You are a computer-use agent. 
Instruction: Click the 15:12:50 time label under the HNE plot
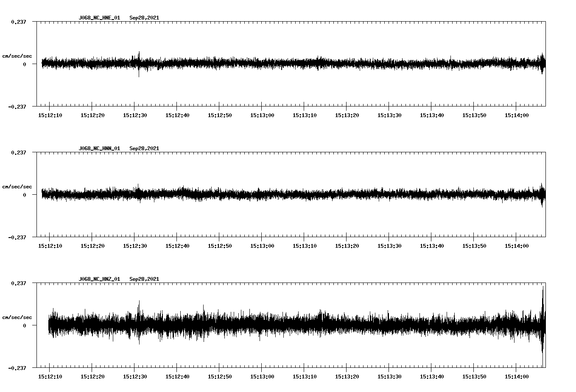(220, 115)
